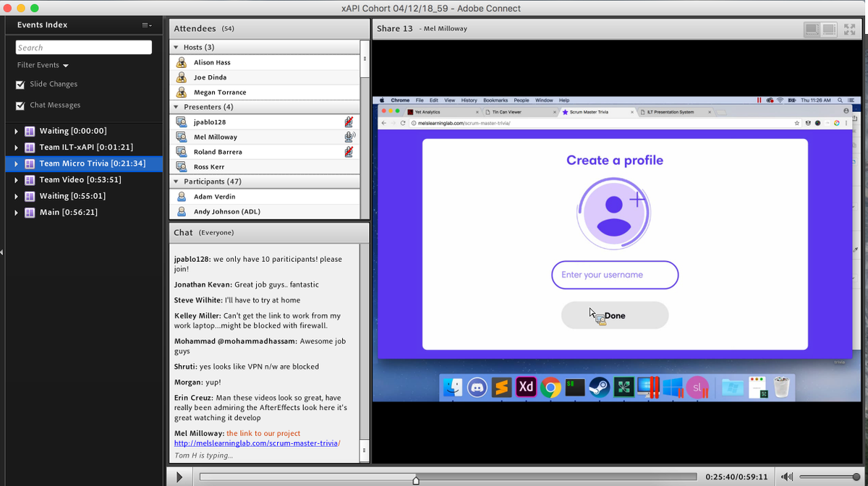The width and height of the screenshot is (868, 486).
Task: Click the add-photo avatar in Create a profile
Action: (x=614, y=212)
